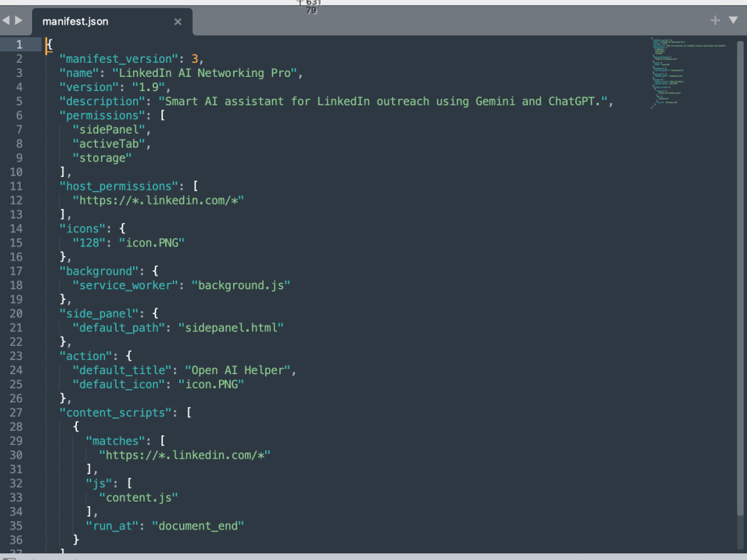747x560 pixels.
Task: Click the "host_permissions" key
Action: [119, 187]
